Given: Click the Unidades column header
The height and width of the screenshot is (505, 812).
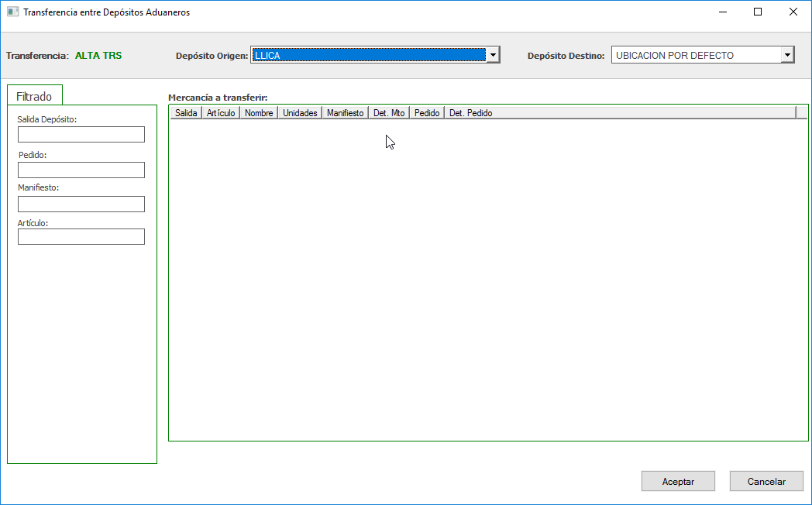Looking at the screenshot, I should click(x=300, y=113).
